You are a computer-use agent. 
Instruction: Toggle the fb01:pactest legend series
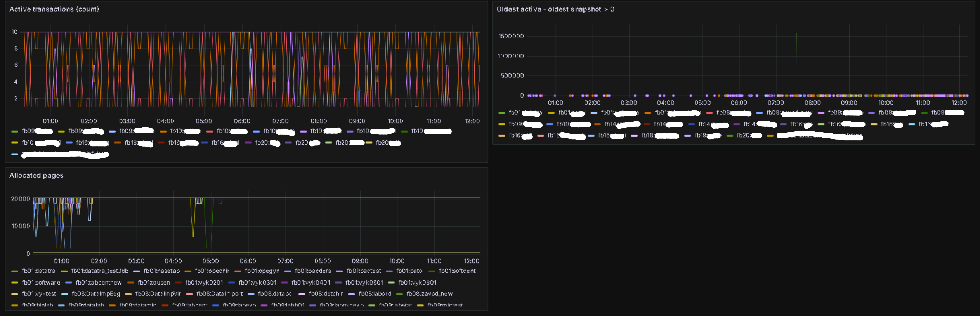[364, 271]
